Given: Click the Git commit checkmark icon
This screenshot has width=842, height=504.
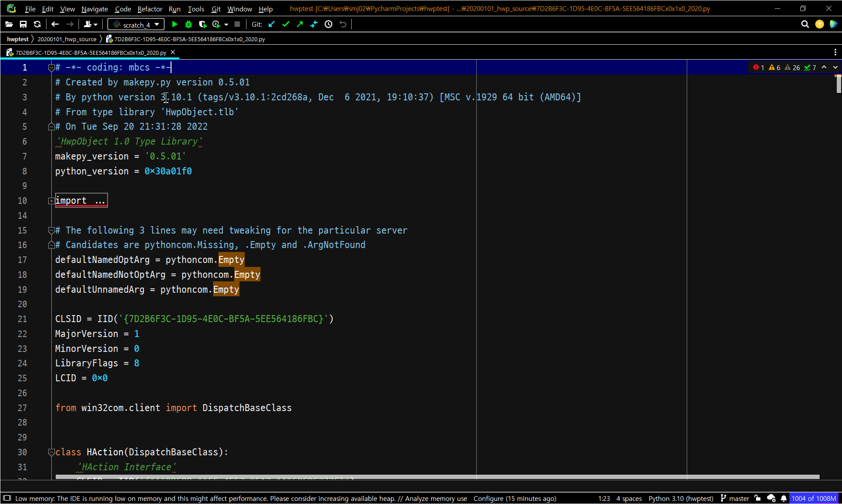Looking at the screenshot, I should [286, 25].
